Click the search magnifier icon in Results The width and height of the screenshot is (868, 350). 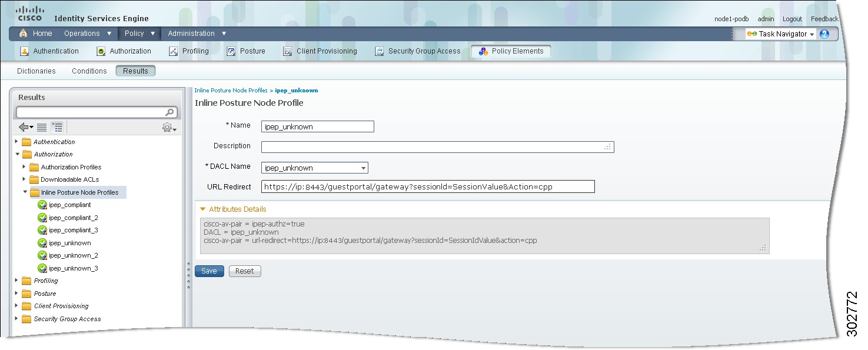click(x=169, y=112)
